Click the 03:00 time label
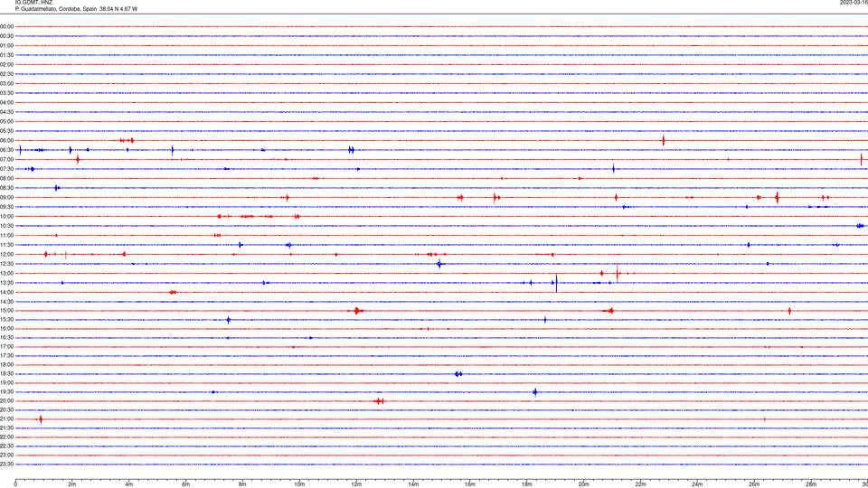This screenshot has width=868, height=488. 6,83
